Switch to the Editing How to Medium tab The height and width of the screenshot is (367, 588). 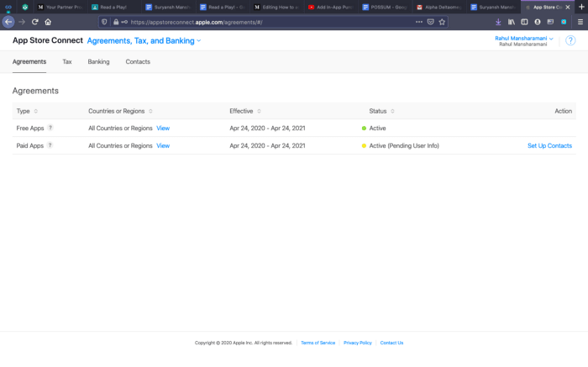click(x=276, y=7)
